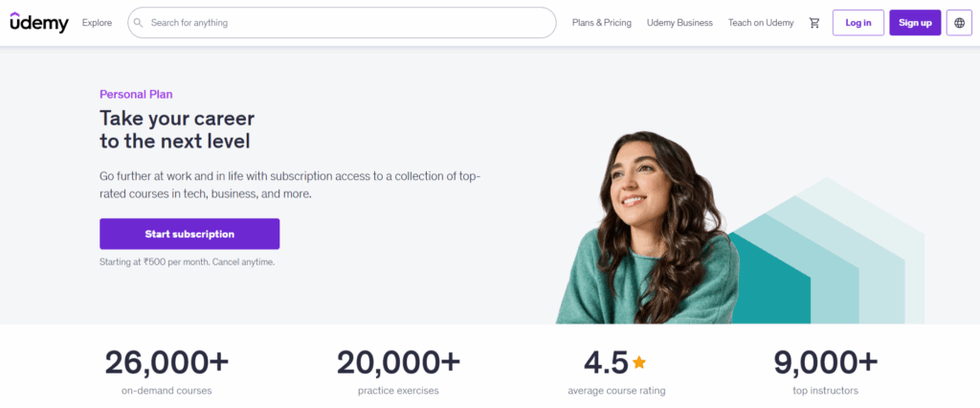This screenshot has width=980, height=408.
Task: Open the language globe selector
Action: (x=959, y=23)
